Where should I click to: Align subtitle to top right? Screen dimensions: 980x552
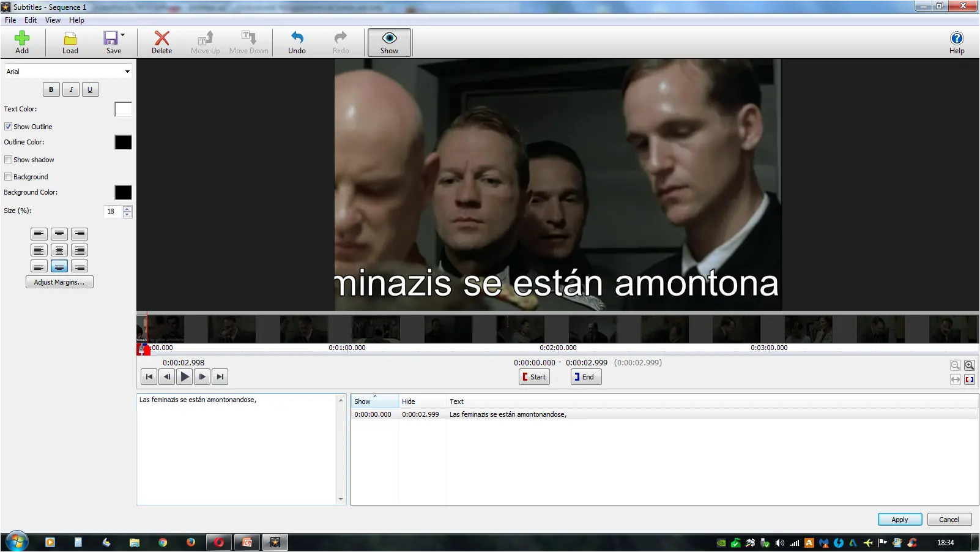pos(80,234)
